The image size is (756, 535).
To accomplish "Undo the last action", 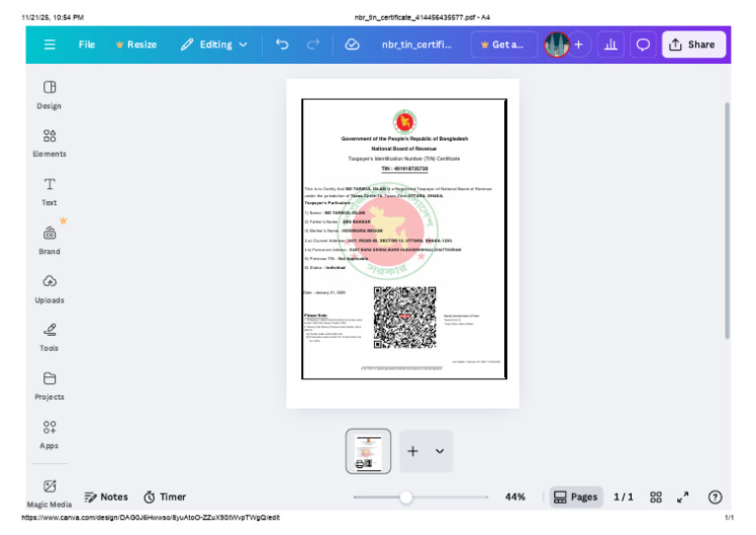I will pyautogui.click(x=283, y=45).
